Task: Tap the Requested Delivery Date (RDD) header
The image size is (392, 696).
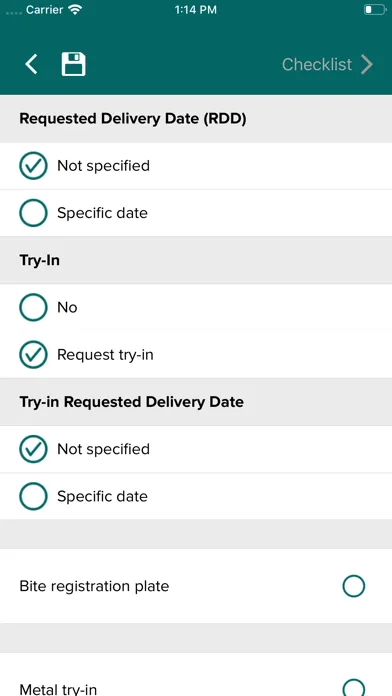Action: (133, 119)
